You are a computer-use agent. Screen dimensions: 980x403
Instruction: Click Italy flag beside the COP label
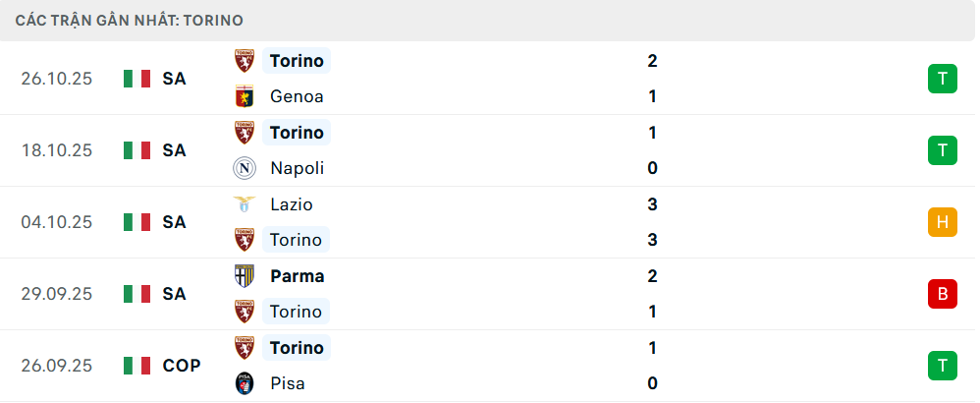136,366
